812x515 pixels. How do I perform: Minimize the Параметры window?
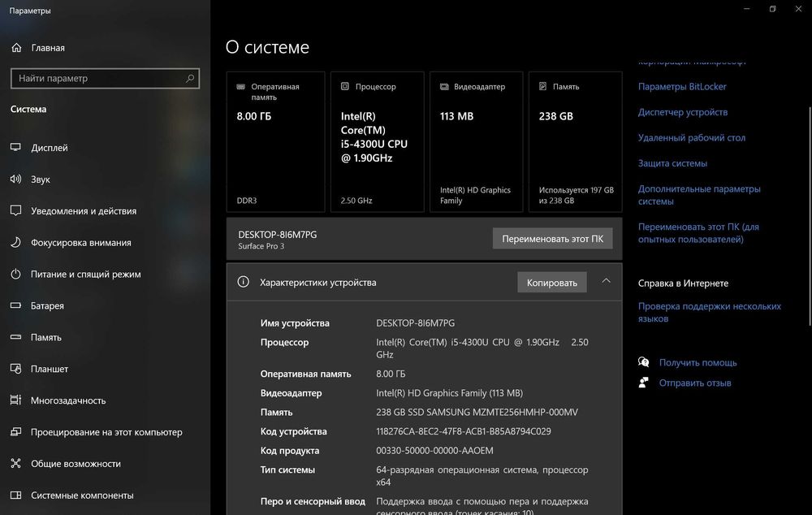(747, 9)
